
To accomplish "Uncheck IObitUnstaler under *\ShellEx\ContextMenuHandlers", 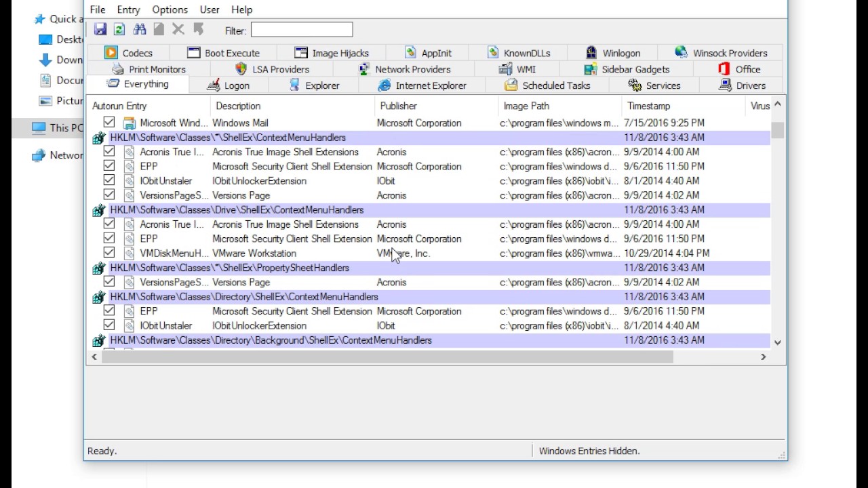I will (x=109, y=181).
